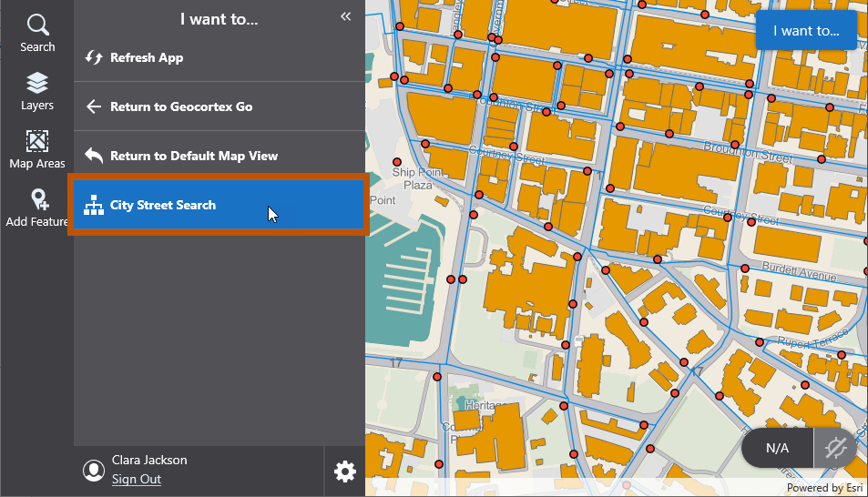Sign out of Clara Jackson's account
868x497 pixels.
pyautogui.click(x=136, y=479)
